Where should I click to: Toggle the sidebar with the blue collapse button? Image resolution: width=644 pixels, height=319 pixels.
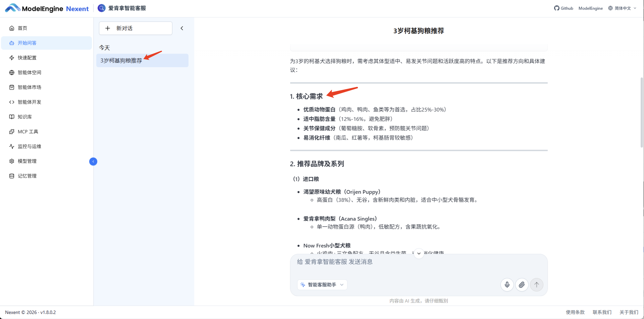click(93, 161)
